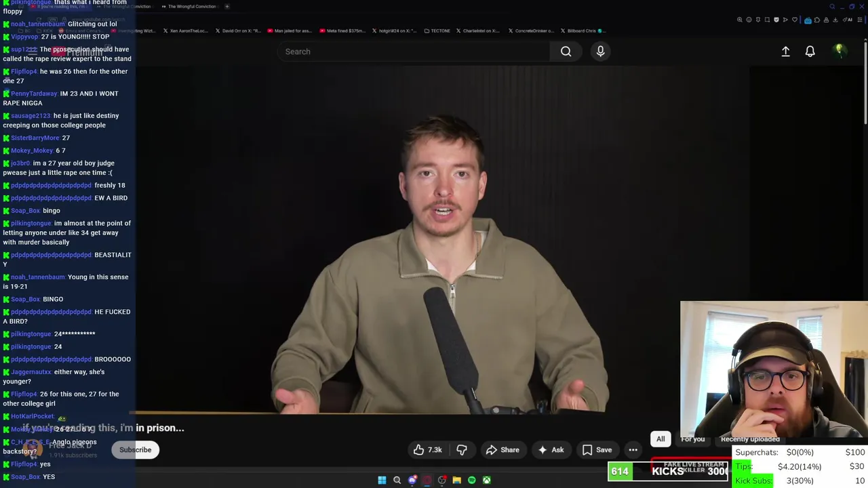868x488 pixels.
Task: Click the send flow arrow icon
Action: point(785,20)
